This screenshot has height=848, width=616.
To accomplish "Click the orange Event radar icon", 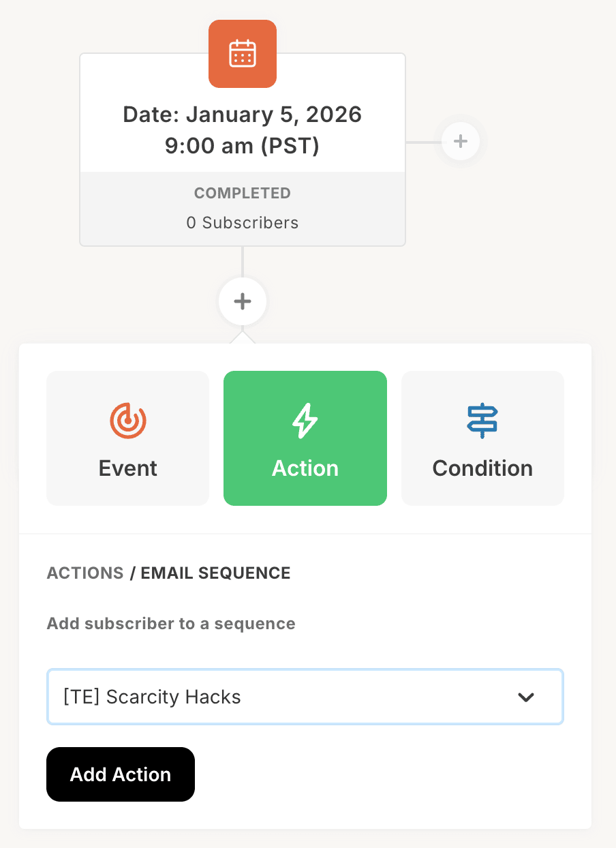I will (128, 421).
